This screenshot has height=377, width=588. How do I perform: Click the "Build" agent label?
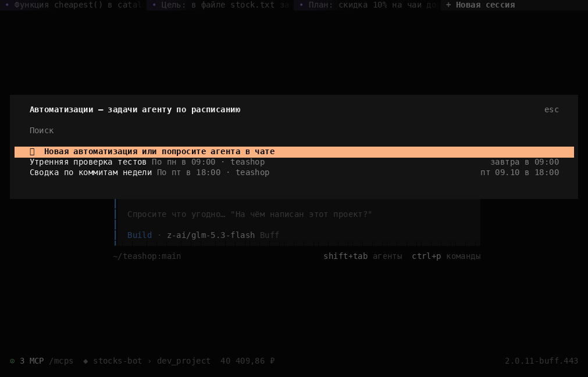coord(140,235)
